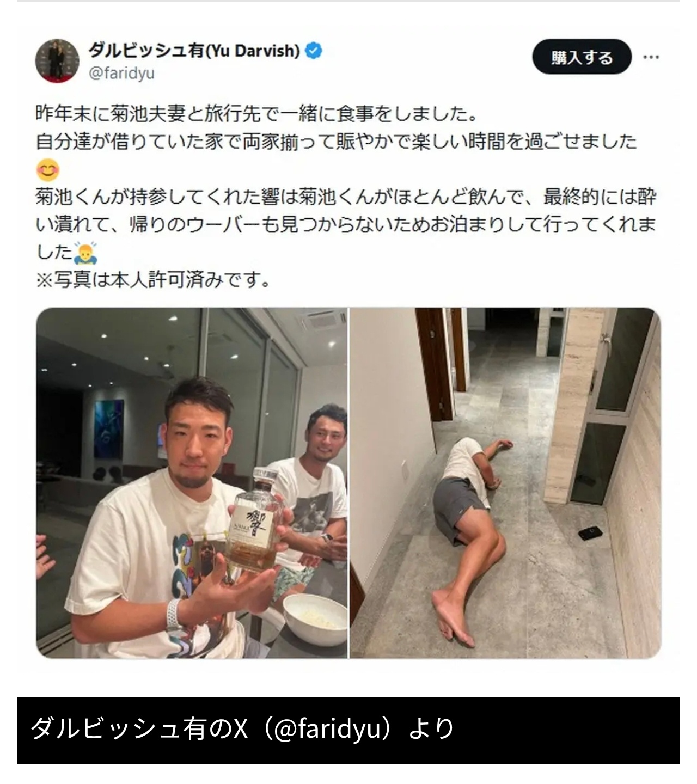This screenshot has width=697, height=784.
Task: Click the smiling face emoji in the tweet
Action: tap(48, 170)
